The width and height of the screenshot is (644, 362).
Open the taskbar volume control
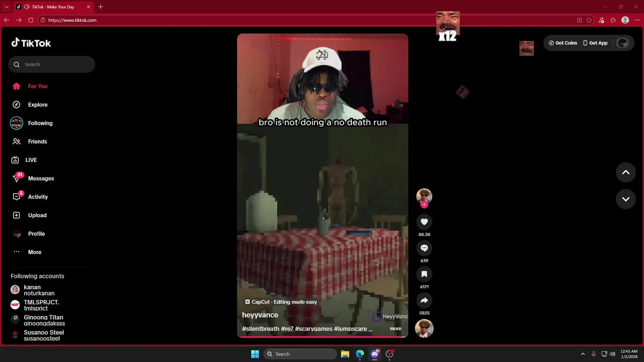click(612, 354)
